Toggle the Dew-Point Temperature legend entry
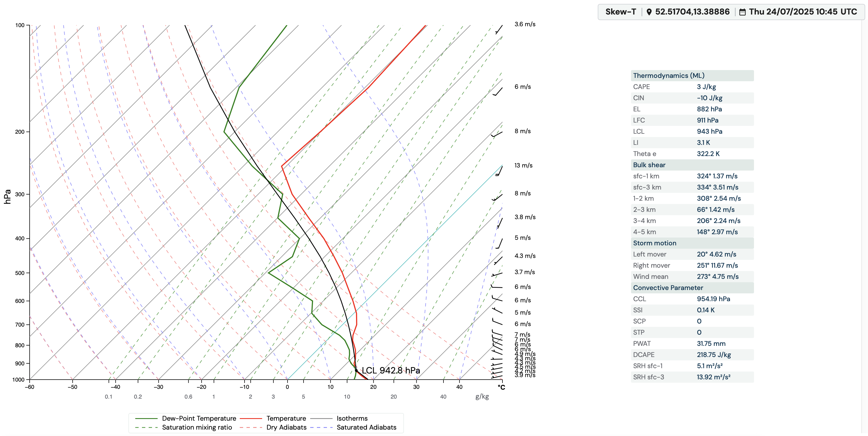 click(186, 418)
